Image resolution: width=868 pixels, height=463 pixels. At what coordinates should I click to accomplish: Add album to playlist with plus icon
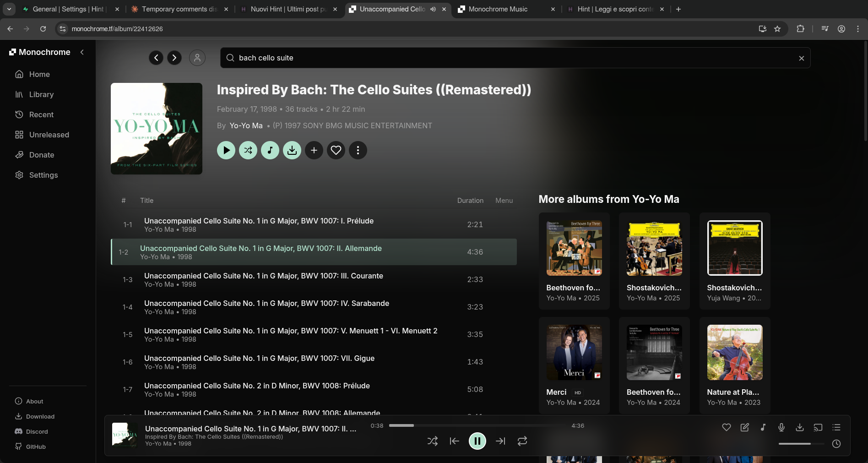click(314, 150)
